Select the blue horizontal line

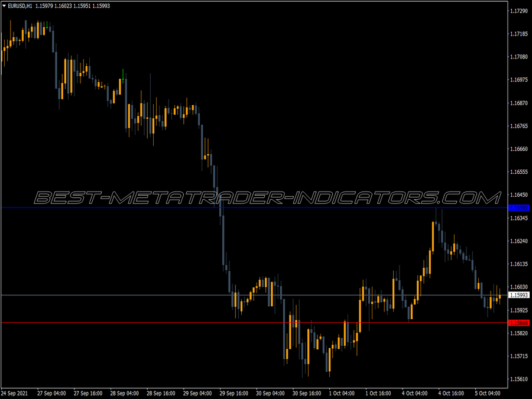[x=254, y=207]
